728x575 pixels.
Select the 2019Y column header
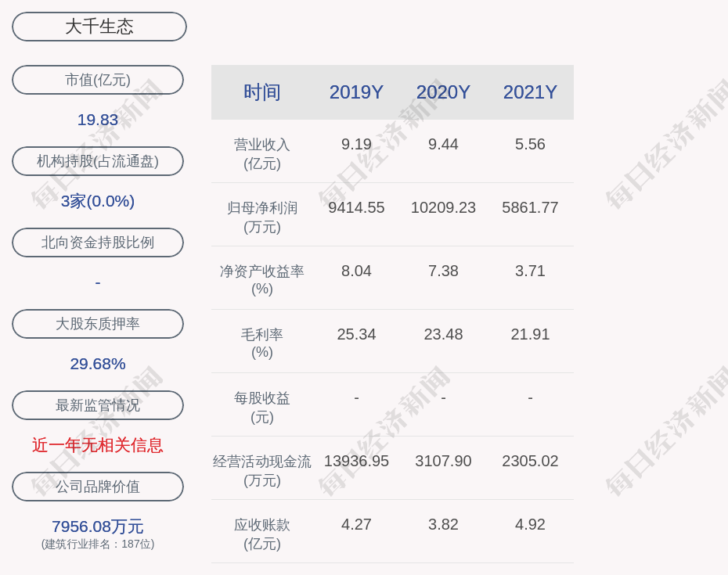356,92
